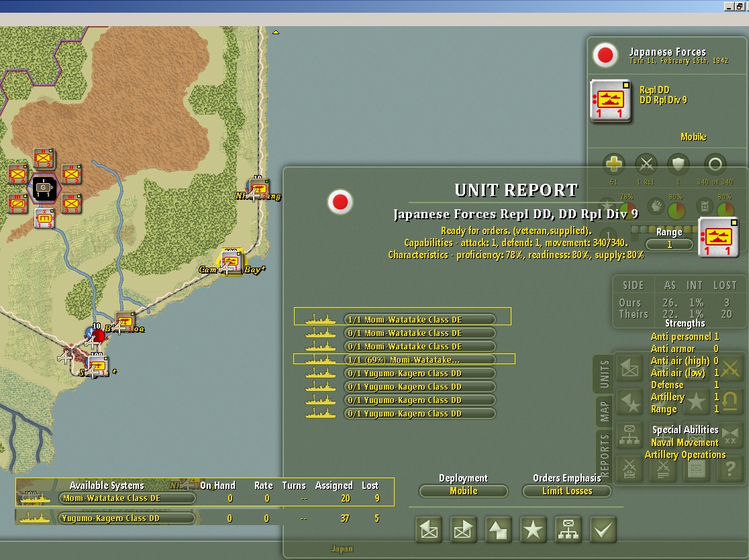Switch to the UNITS tab
The image size is (749, 560).
pos(604,374)
